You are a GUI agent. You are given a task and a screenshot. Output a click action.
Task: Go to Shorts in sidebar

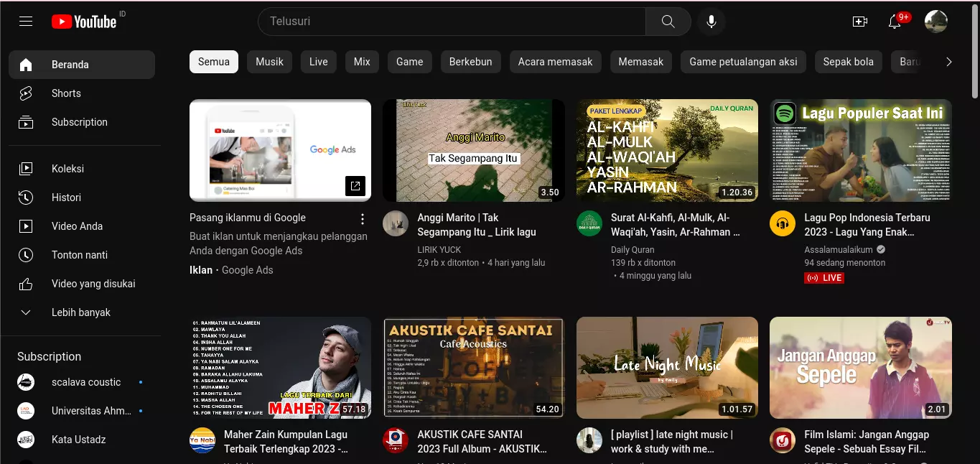coord(66,93)
